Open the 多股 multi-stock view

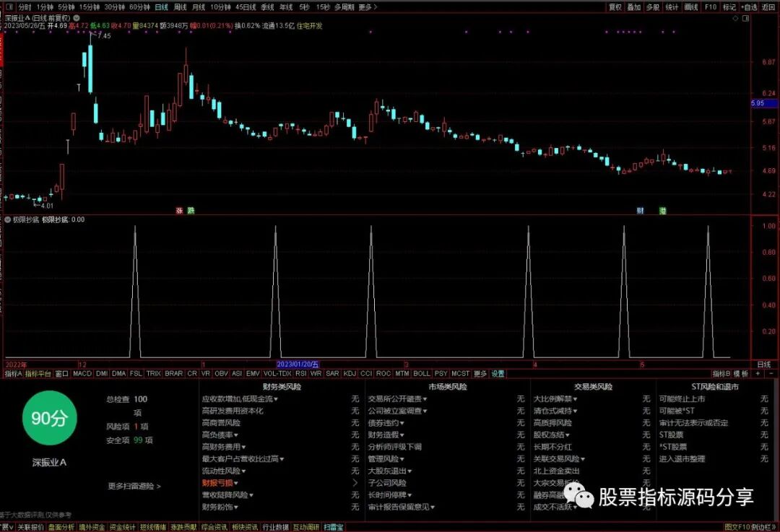653,7
